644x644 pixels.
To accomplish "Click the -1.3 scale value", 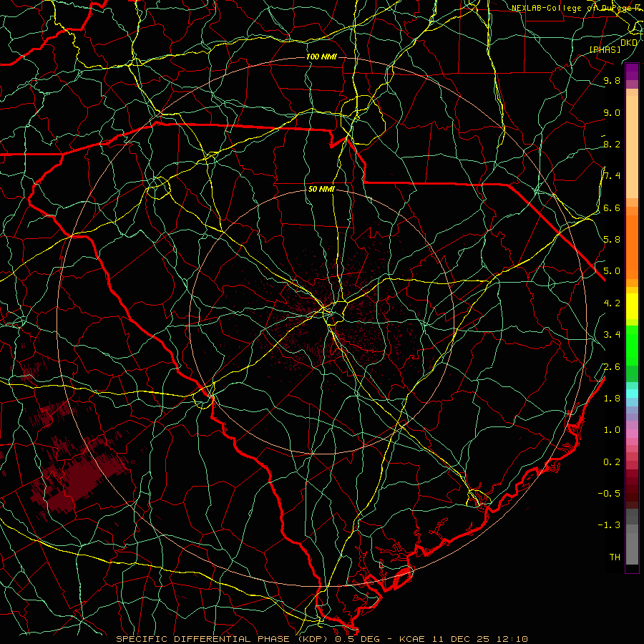I will (x=609, y=525).
